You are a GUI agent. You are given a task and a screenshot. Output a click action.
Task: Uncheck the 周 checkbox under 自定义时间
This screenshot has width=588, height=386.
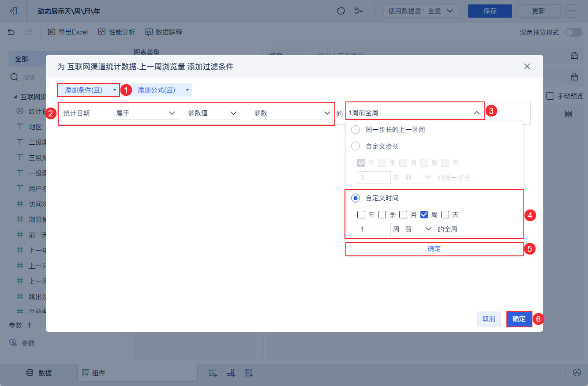(424, 215)
